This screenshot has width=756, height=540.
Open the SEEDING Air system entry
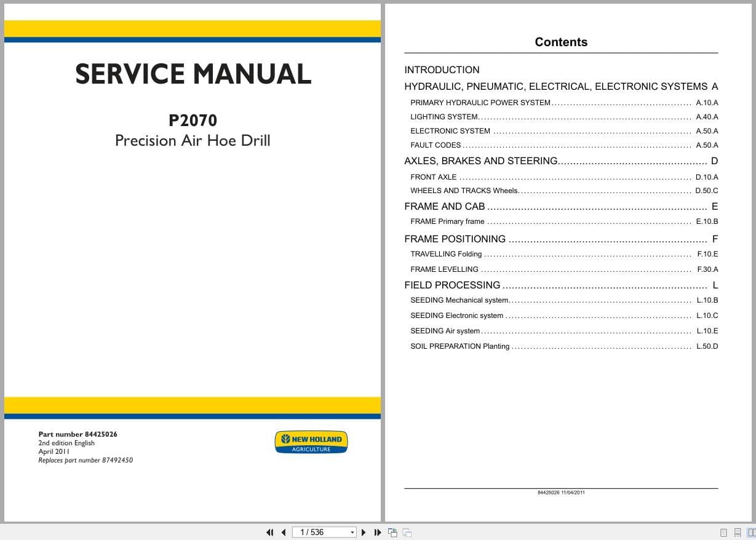(x=564, y=331)
